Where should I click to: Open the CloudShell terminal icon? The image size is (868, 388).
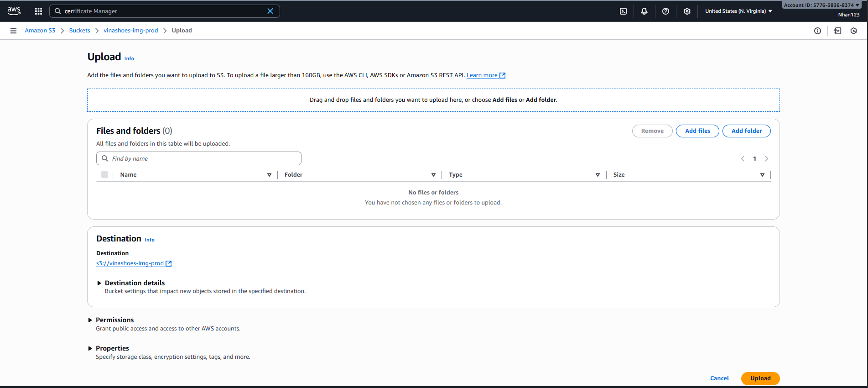coord(623,11)
